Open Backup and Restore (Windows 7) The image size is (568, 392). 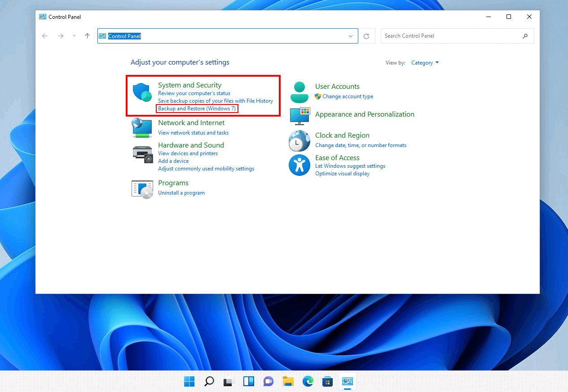tap(197, 108)
